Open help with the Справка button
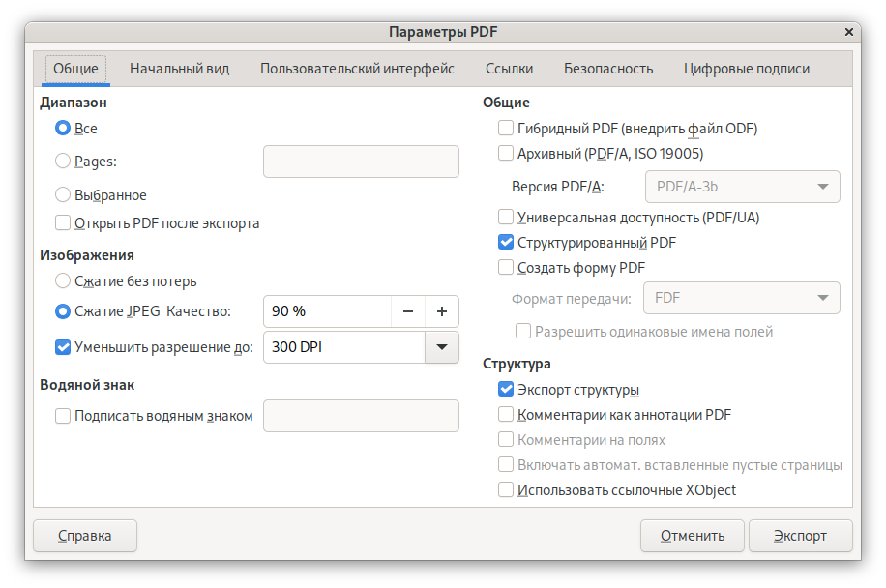 point(85,536)
